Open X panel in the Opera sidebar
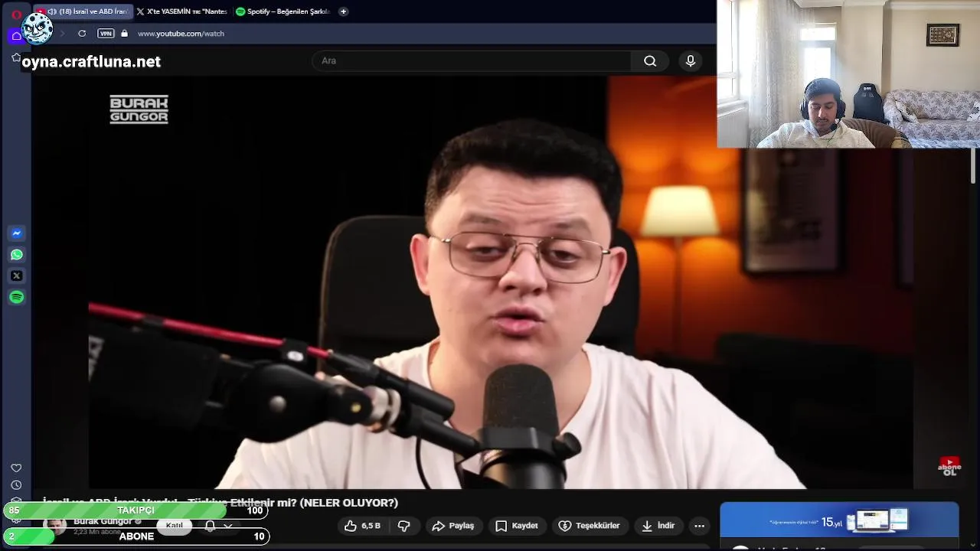980x551 pixels. point(17,275)
